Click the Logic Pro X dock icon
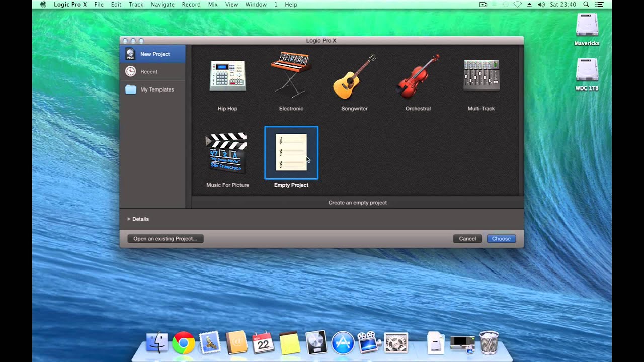Image resolution: width=644 pixels, height=362 pixels. tap(316, 343)
